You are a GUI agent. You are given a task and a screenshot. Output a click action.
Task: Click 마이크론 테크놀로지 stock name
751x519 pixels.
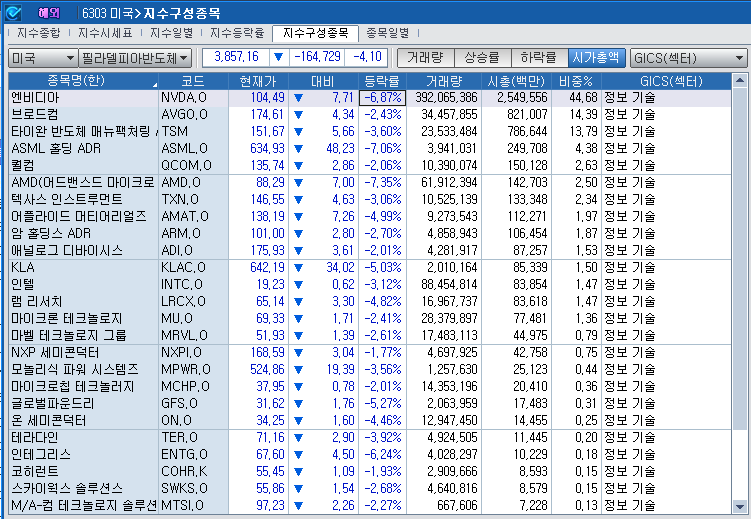[67, 318]
